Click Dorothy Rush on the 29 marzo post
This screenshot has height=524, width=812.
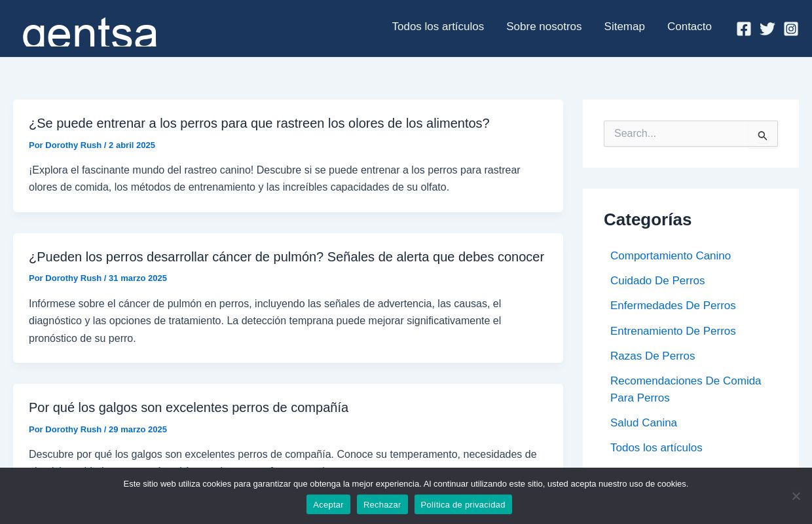tap(73, 430)
